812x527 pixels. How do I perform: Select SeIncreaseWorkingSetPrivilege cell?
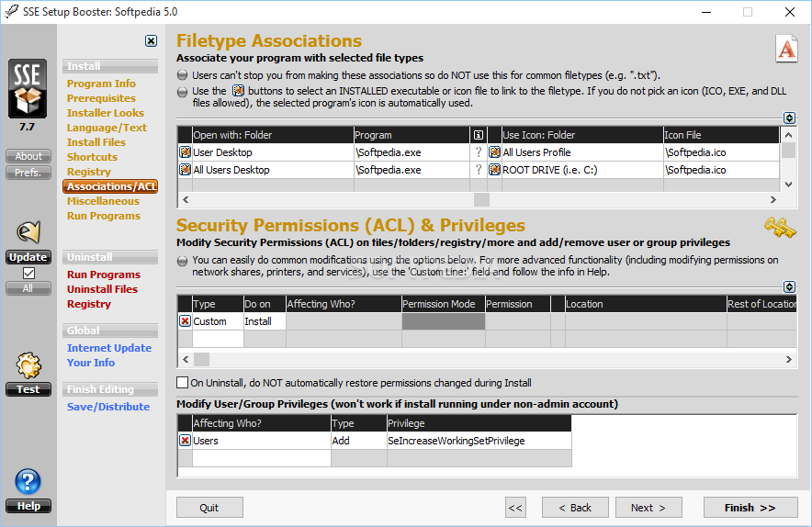[x=479, y=441]
